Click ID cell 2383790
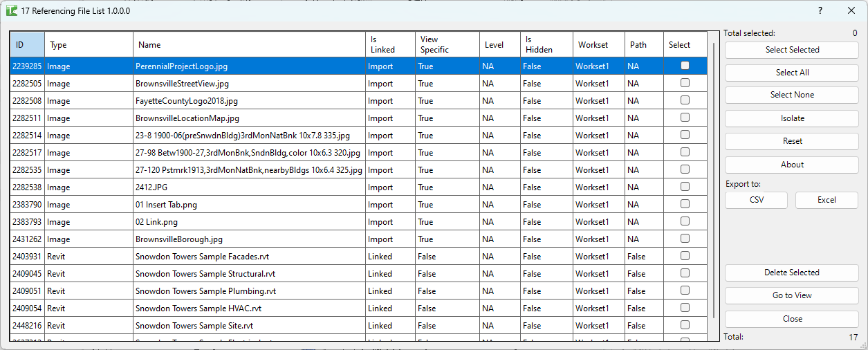Image resolution: width=868 pixels, height=350 pixels. tap(28, 205)
